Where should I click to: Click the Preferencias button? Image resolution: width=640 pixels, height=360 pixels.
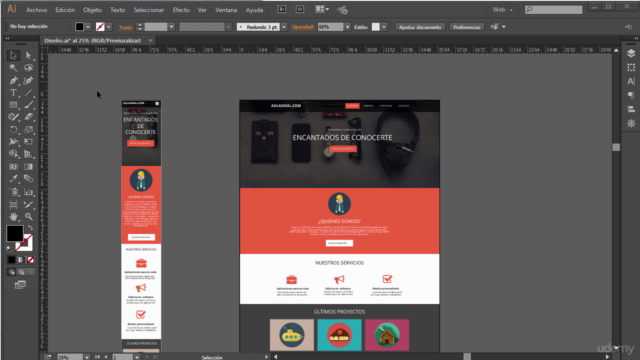467,27
